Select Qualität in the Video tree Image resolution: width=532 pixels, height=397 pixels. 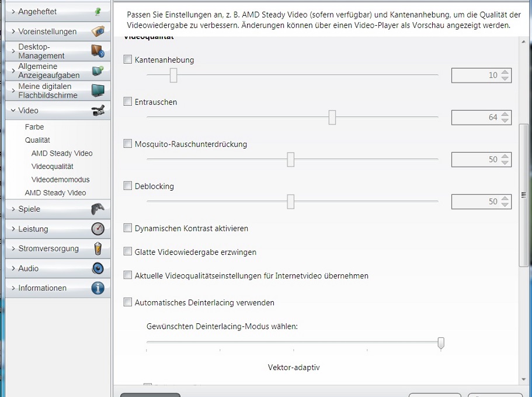[37, 140]
